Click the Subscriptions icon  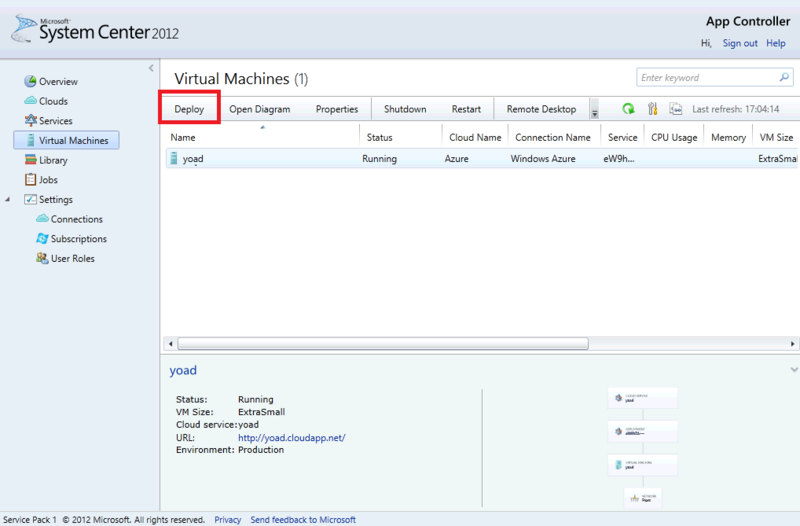pos(42,238)
